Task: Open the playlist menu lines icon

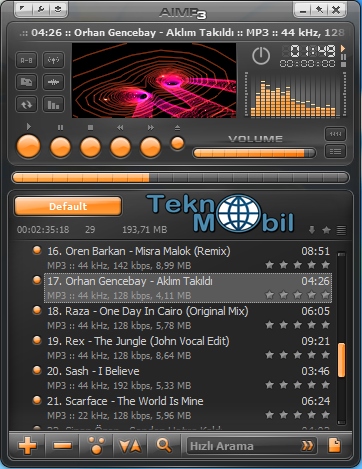Action: coord(341,230)
